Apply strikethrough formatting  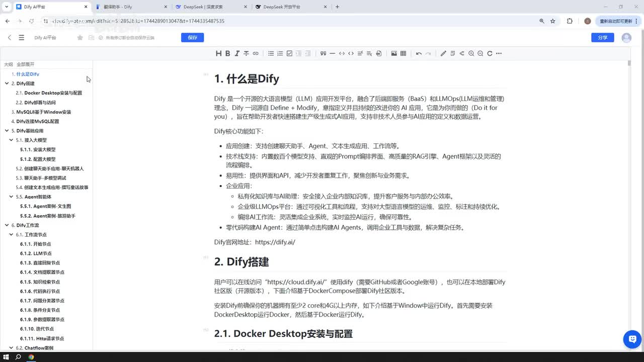pos(246,53)
